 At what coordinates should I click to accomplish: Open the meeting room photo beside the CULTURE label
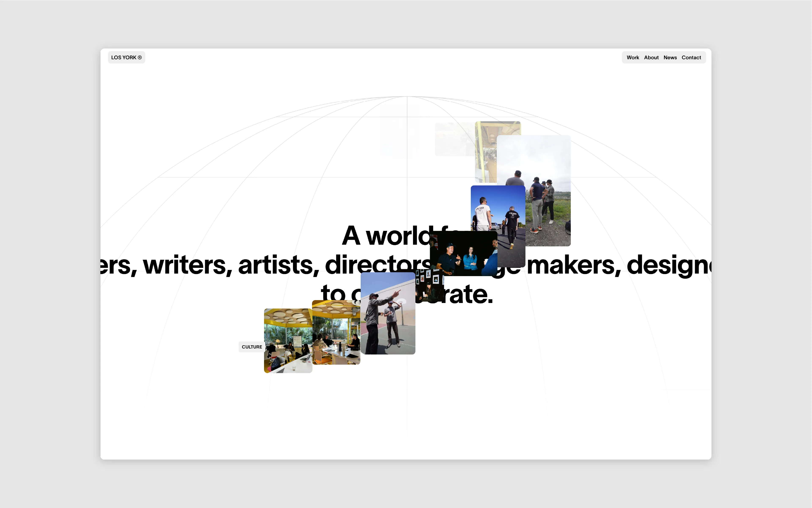click(x=288, y=341)
